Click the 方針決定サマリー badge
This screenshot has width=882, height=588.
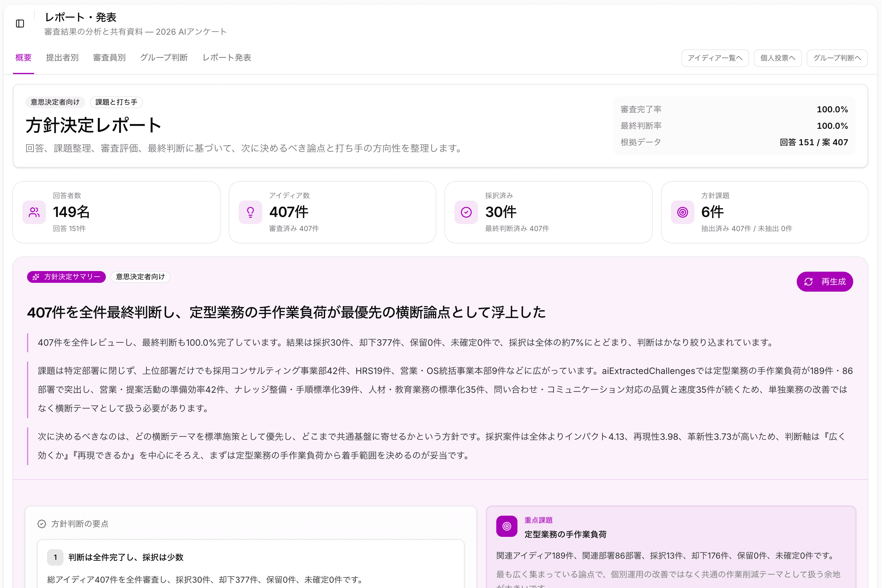coord(66,277)
